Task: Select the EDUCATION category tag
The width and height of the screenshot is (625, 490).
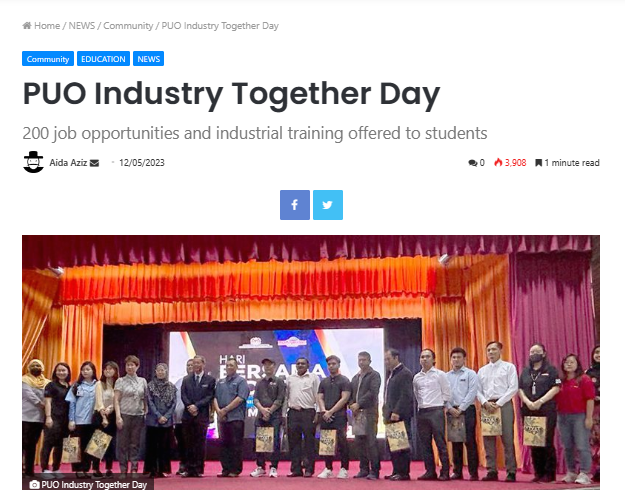Action: coord(103,59)
